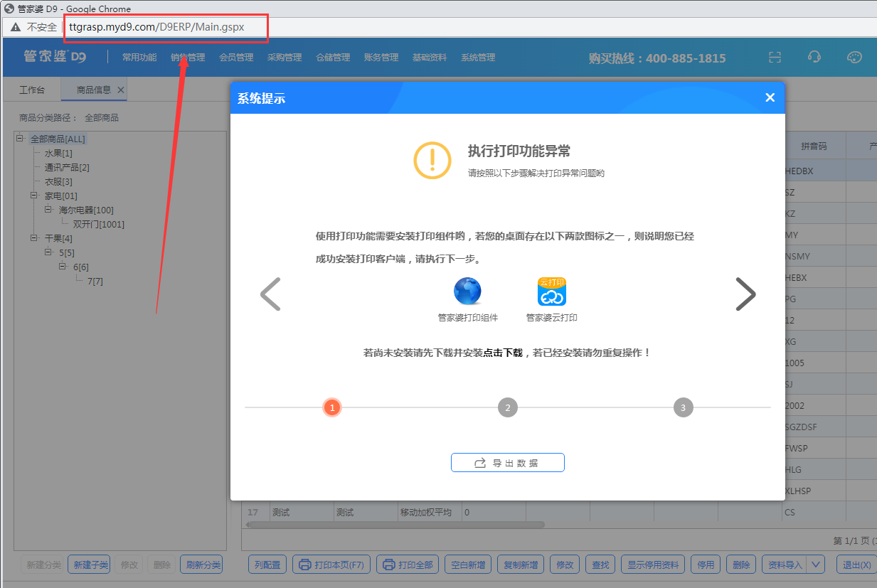Switch to the 工作台 tab
The width and height of the screenshot is (877, 588).
pyautogui.click(x=32, y=90)
